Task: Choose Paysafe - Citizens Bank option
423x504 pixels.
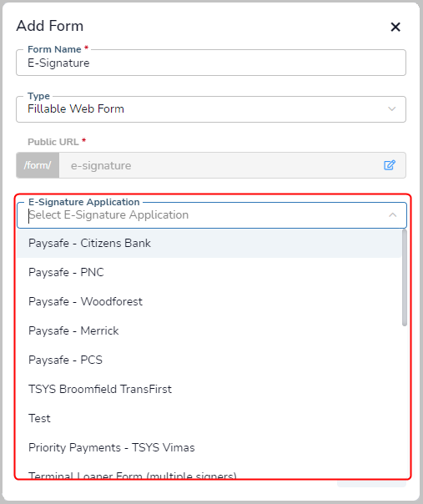Action: click(209, 244)
